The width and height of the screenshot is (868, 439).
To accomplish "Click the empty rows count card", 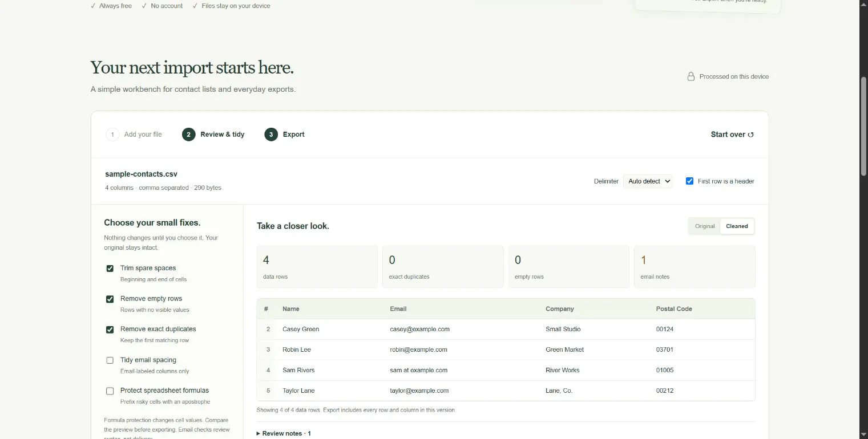I will click(568, 267).
